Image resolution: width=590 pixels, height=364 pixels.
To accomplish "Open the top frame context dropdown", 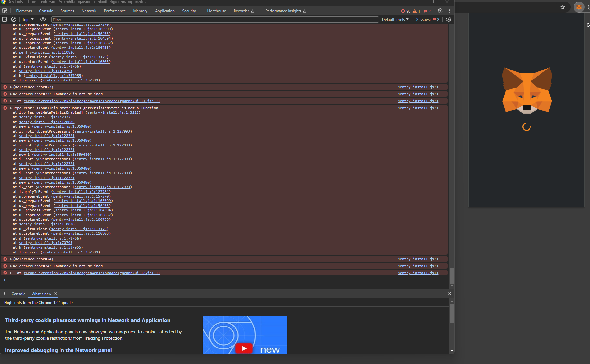I will pyautogui.click(x=27, y=19).
